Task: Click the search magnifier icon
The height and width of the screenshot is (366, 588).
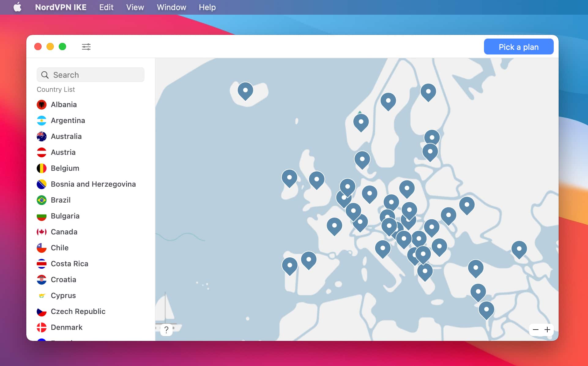Action: 45,75
